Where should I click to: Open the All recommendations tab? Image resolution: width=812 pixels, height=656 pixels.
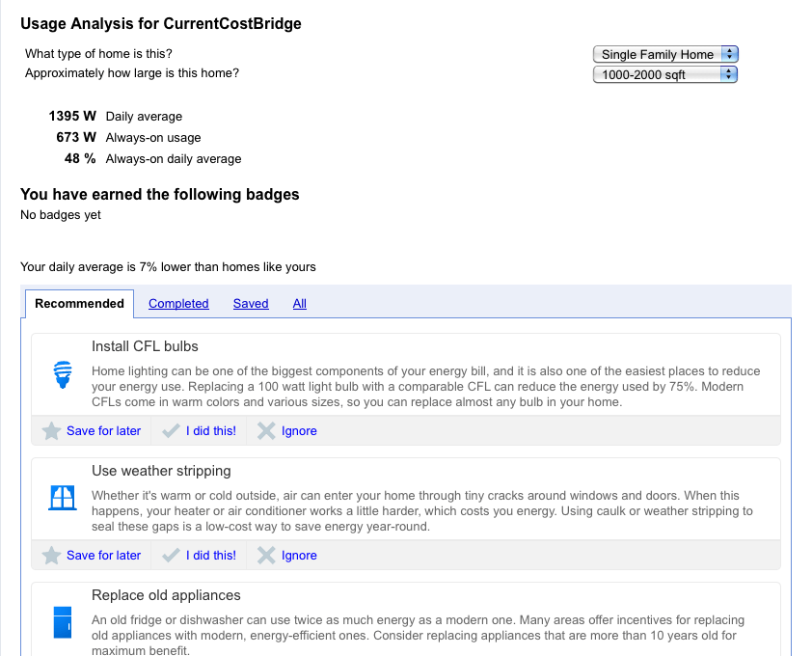300,304
